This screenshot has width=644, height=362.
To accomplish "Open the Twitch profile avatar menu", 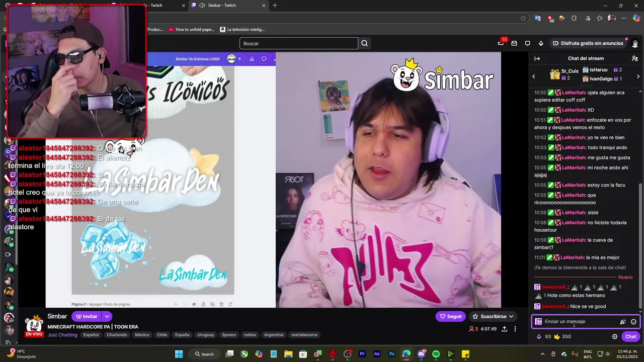I will (x=635, y=43).
